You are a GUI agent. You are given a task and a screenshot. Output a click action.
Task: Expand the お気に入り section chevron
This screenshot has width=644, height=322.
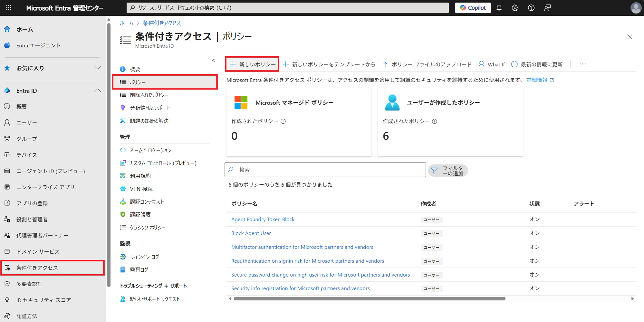(98, 68)
